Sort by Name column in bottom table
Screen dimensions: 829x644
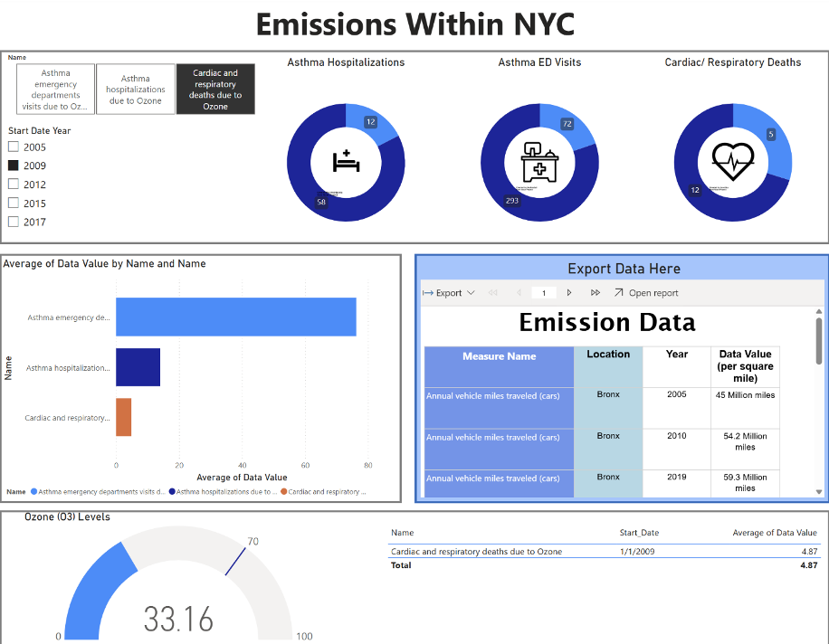click(x=403, y=533)
